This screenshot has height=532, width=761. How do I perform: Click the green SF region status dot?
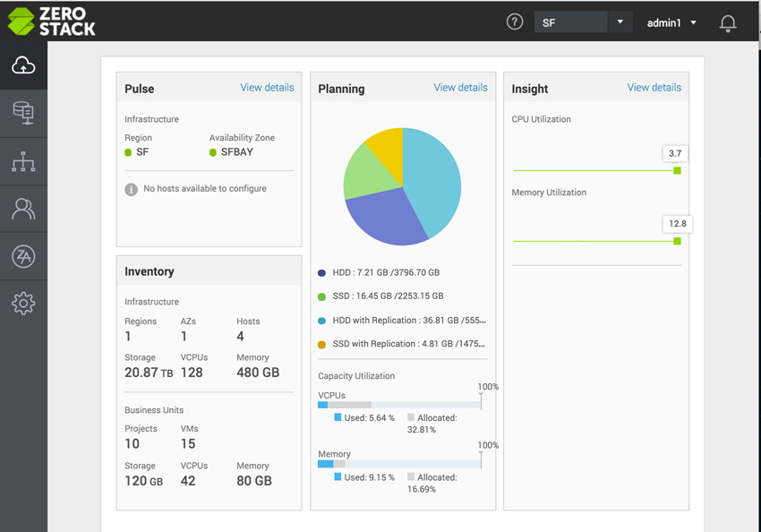pos(128,152)
